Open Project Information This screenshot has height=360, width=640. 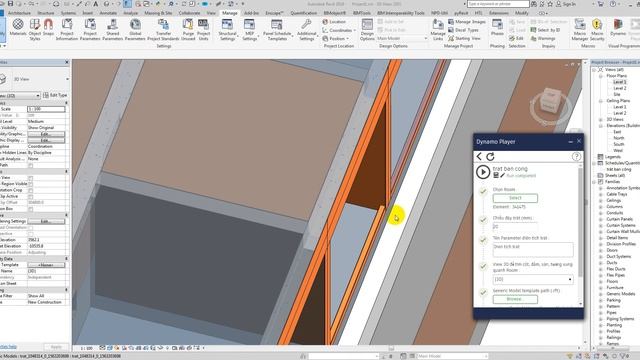67,29
